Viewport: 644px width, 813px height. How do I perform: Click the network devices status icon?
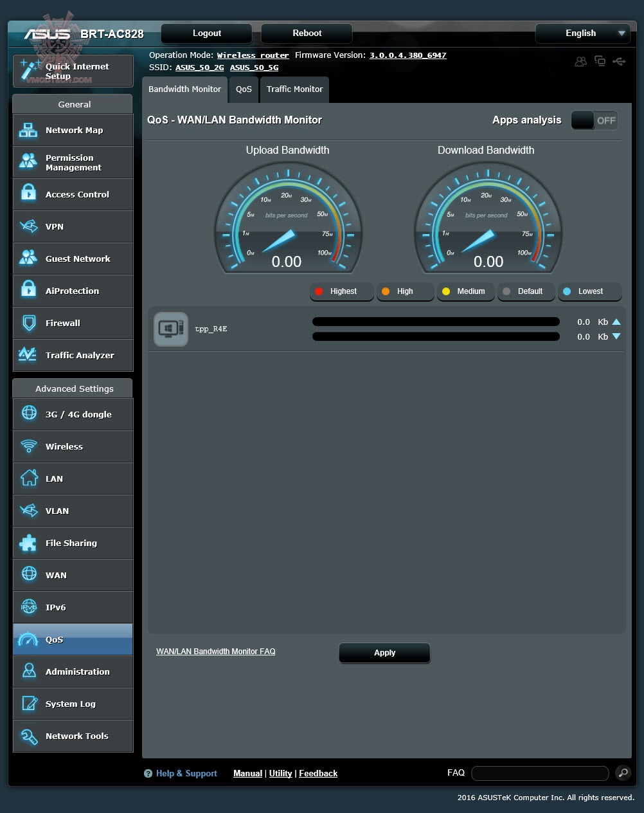[x=600, y=61]
